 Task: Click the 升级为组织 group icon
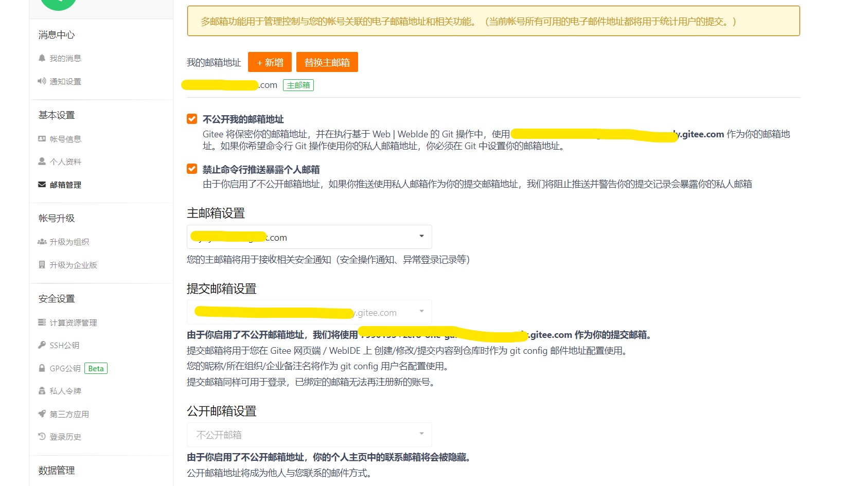(42, 242)
